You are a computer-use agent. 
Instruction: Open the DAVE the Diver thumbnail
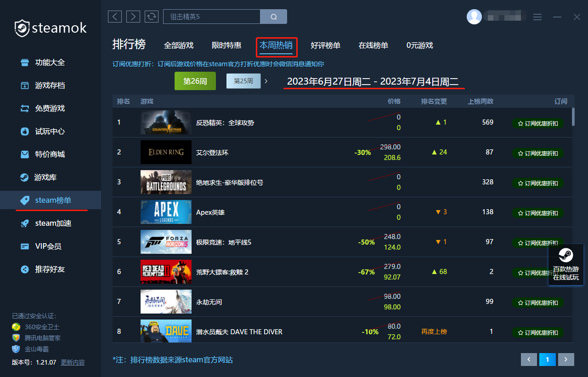tap(166, 331)
